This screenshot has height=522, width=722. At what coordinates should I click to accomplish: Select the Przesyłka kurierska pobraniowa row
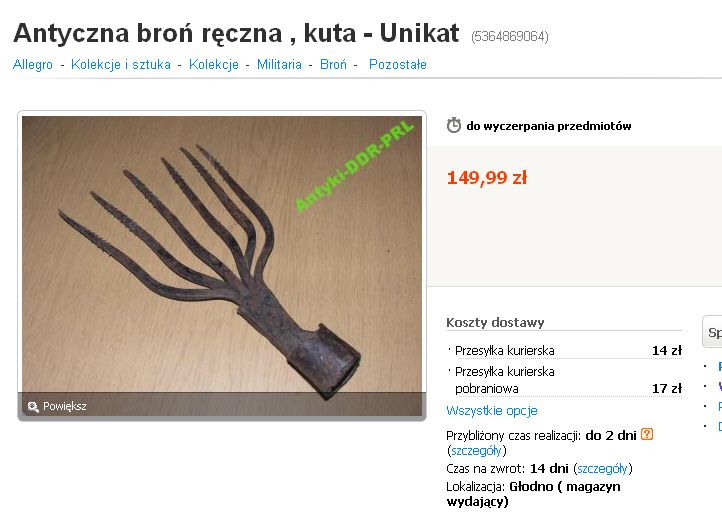click(565, 380)
